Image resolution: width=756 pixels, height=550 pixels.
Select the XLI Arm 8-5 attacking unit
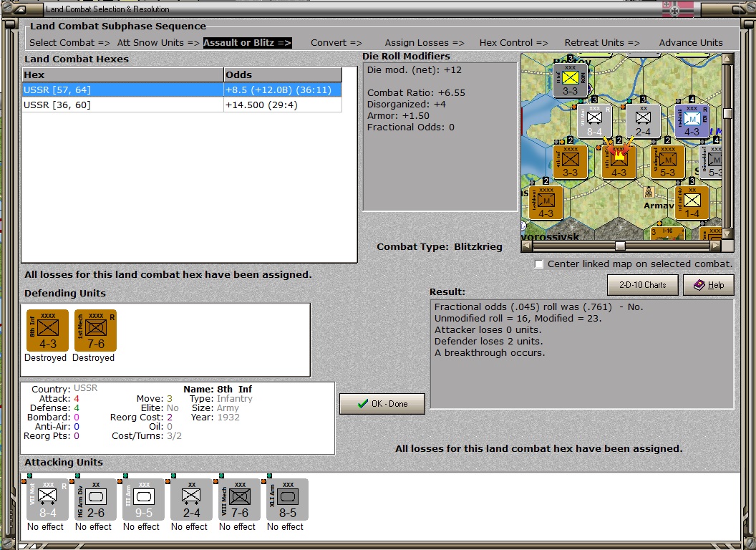point(287,499)
